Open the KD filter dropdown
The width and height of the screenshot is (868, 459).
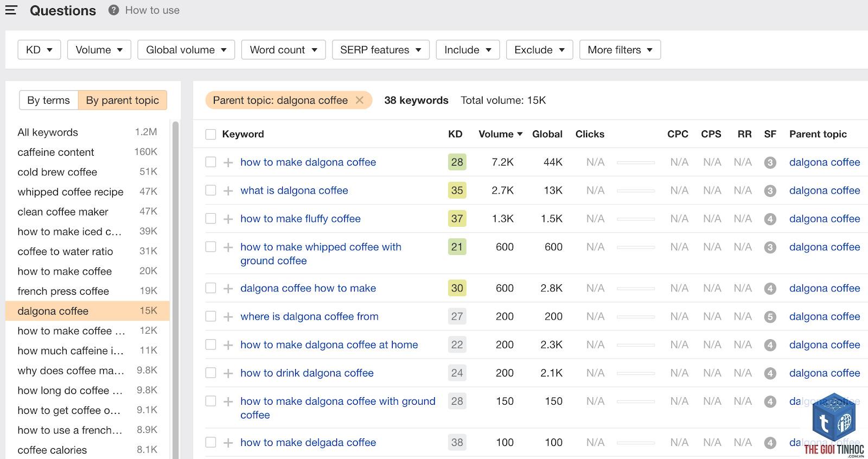click(39, 49)
